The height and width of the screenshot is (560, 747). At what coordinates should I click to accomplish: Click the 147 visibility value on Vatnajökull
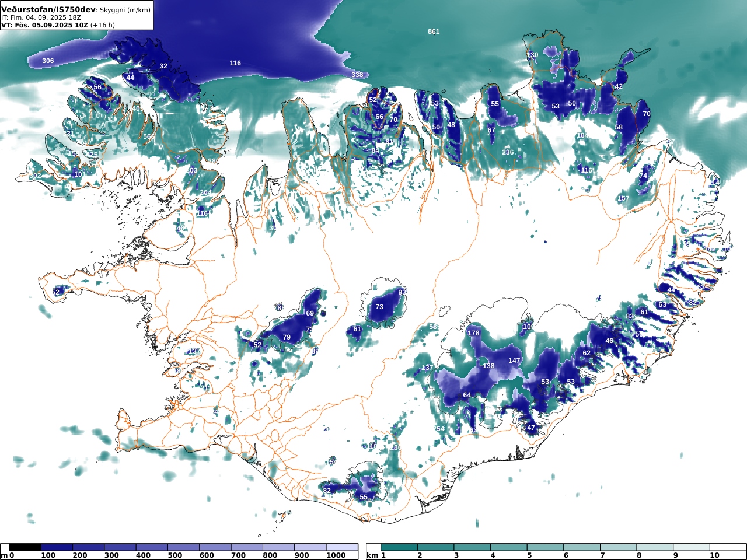point(514,360)
